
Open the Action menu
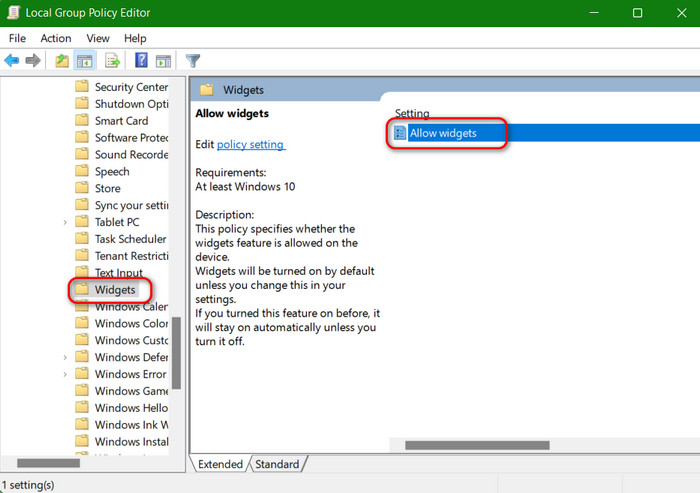point(56,38)
